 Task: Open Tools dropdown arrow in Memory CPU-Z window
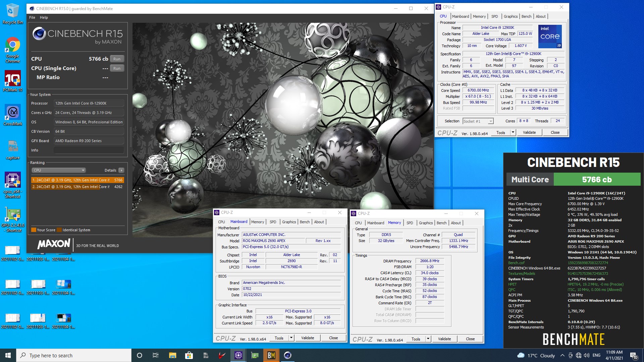428,339
